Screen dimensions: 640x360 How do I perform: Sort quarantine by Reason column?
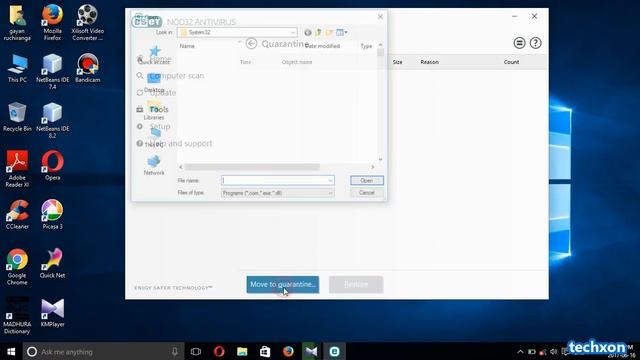point(429,62)
